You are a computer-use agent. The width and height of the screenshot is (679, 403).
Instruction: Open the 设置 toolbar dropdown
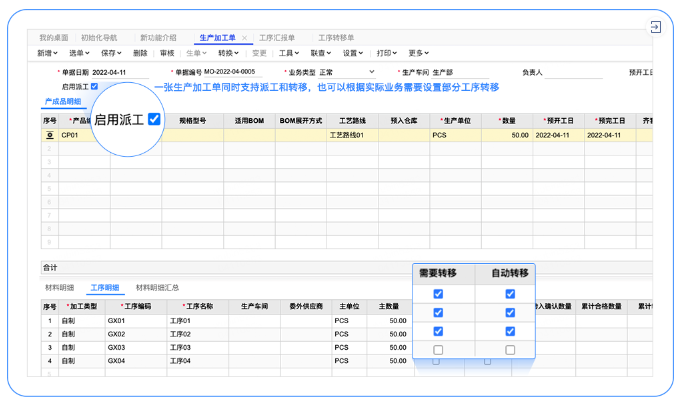[x=353, y=53]
